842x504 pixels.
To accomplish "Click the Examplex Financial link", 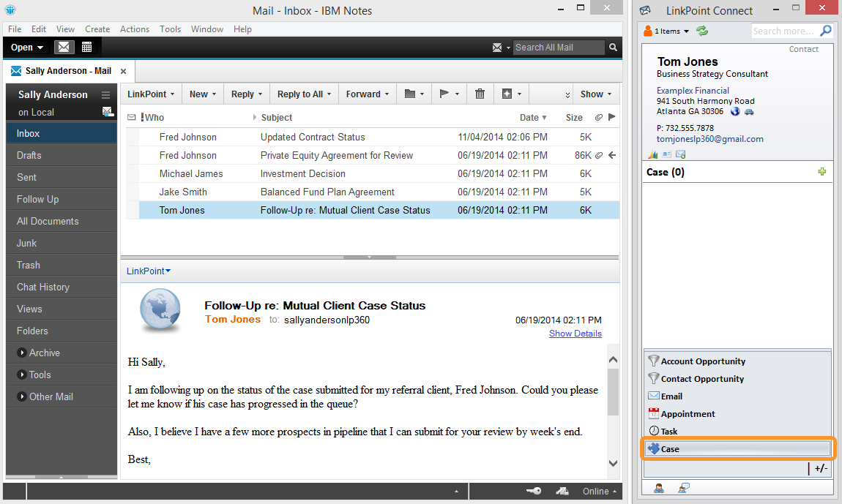I will click(x=693, y=91).
